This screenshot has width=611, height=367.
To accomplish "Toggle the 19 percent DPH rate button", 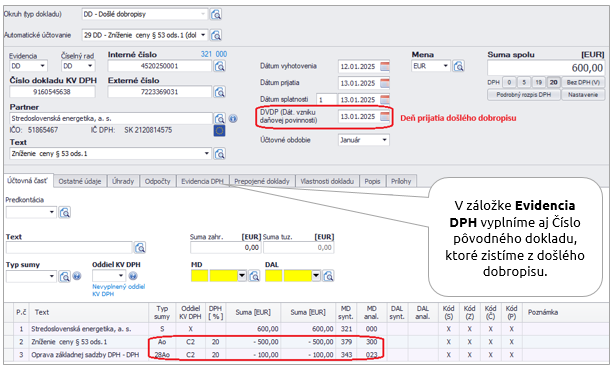I will (x=539, y=82).
